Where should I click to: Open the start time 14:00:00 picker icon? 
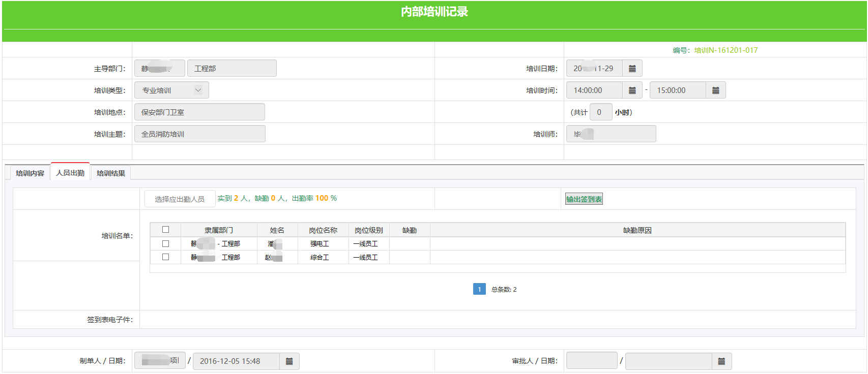tap(632, 90)
